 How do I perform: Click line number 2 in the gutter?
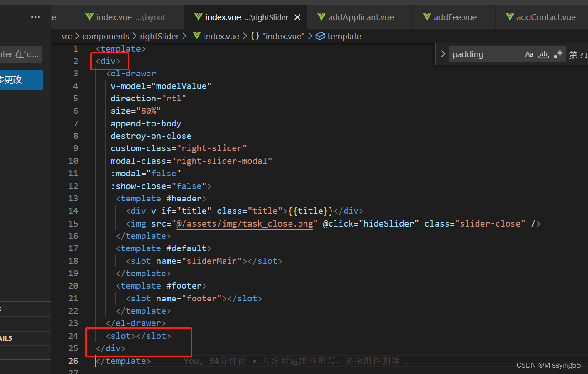[75, 61]
